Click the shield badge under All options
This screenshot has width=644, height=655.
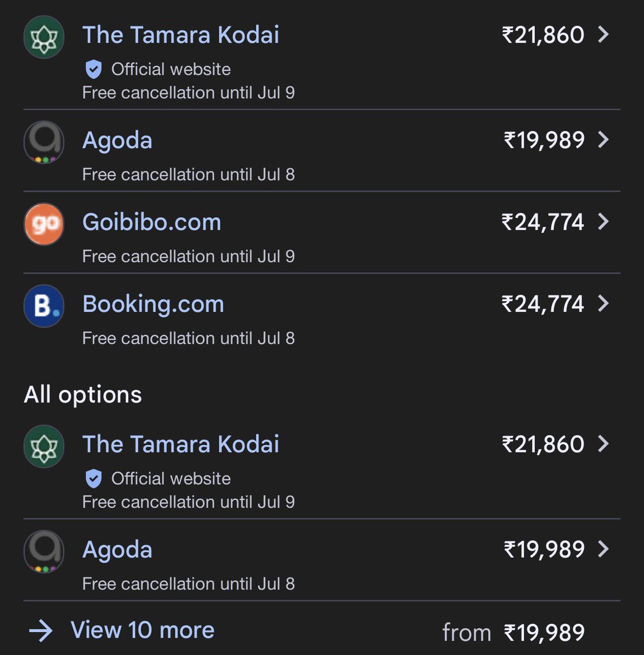[94, 479]
